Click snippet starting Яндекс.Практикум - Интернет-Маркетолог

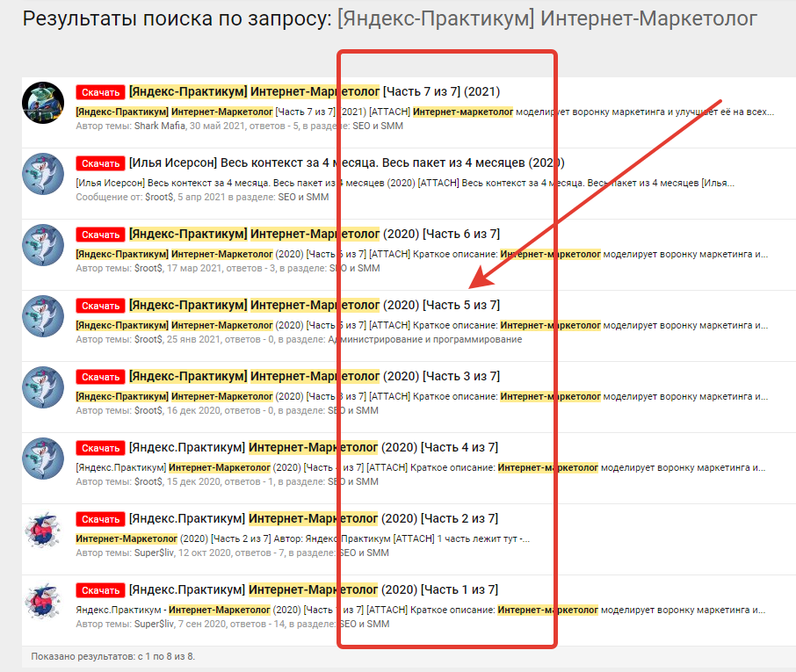point(420,610)
